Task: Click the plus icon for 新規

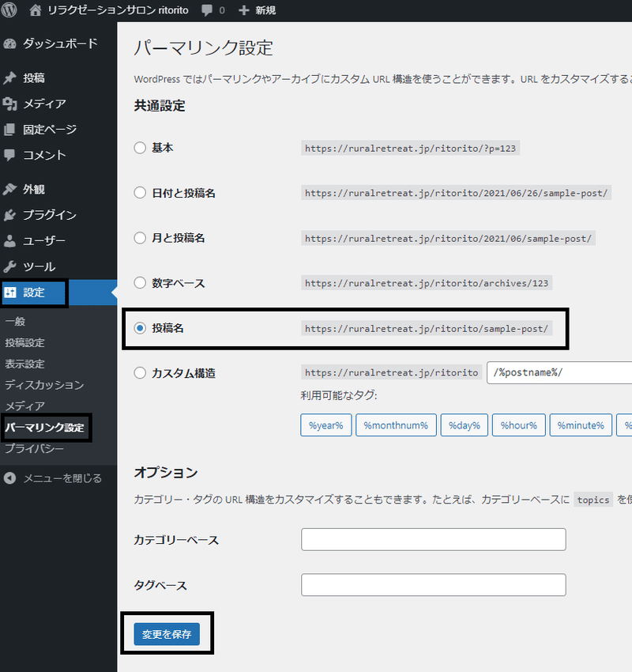Action: point(243,10)
